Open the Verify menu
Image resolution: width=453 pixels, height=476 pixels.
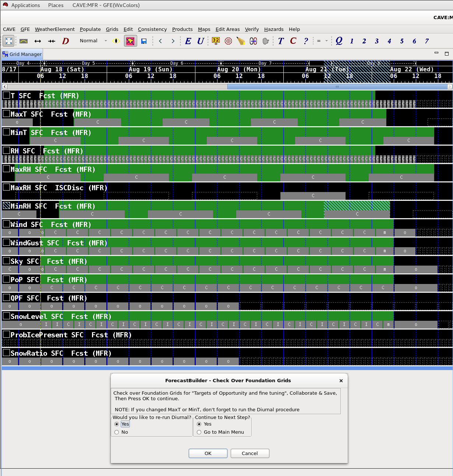pyautogui.click(x=252, y=29)
